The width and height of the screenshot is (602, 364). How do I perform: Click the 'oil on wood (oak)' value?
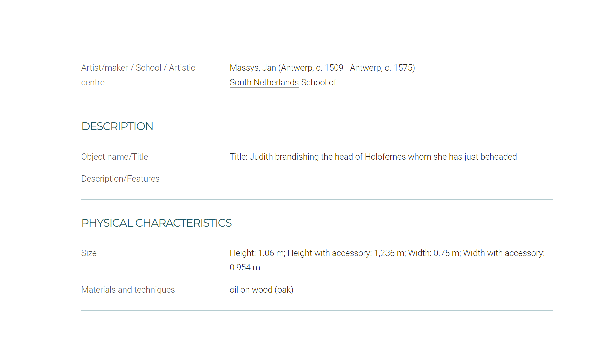coord(261,290)
